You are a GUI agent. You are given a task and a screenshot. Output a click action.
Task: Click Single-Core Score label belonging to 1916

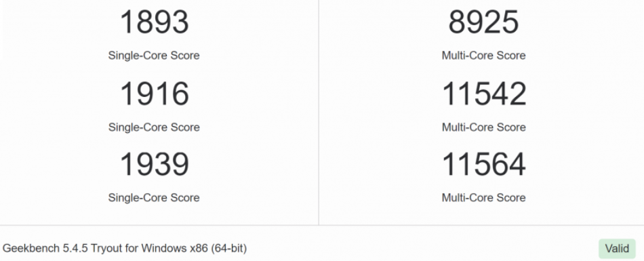[154, 127]
